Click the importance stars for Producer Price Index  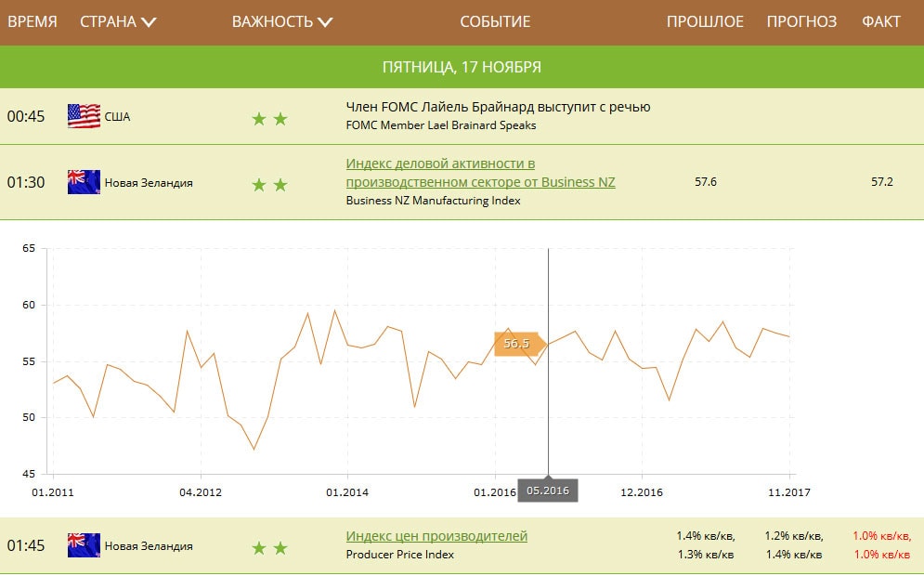[269, 548]
